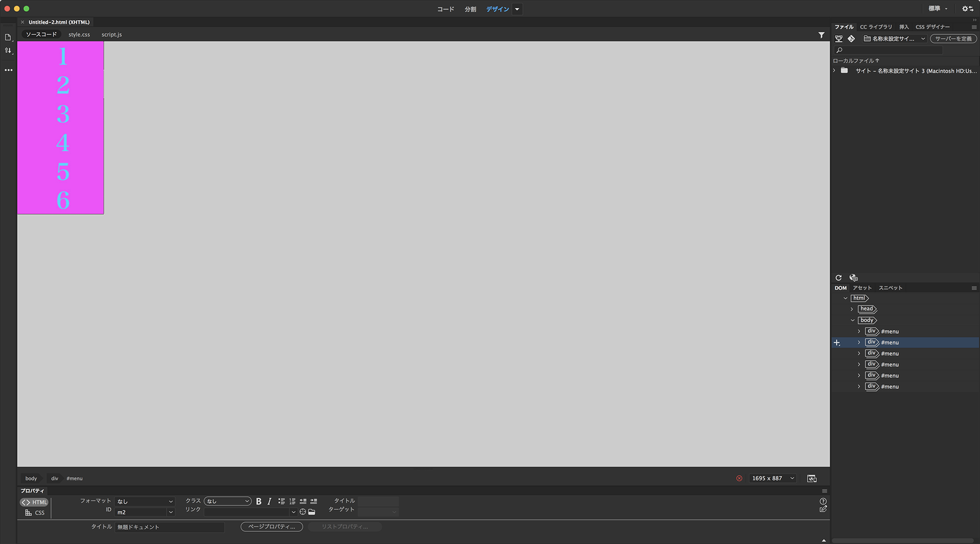The height and width of the screenshot is (544, 980).
Task: Select the デザイン view button
Action: 498,9
